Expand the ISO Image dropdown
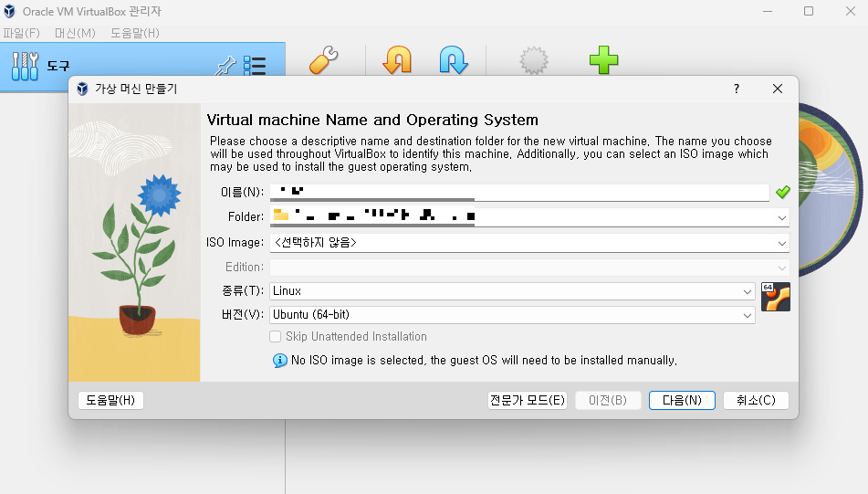868x494 pixels. tap(781, 243)
